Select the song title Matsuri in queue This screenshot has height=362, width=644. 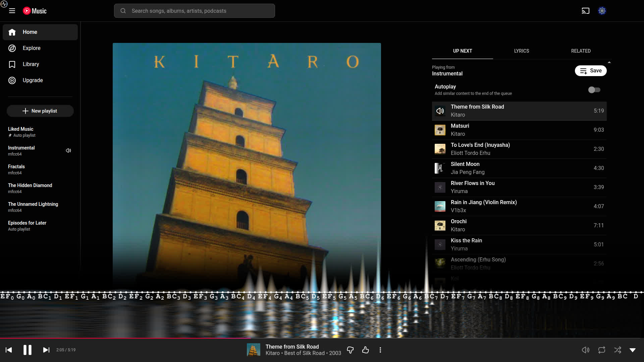pyautogui.click(x=460, y=126)
